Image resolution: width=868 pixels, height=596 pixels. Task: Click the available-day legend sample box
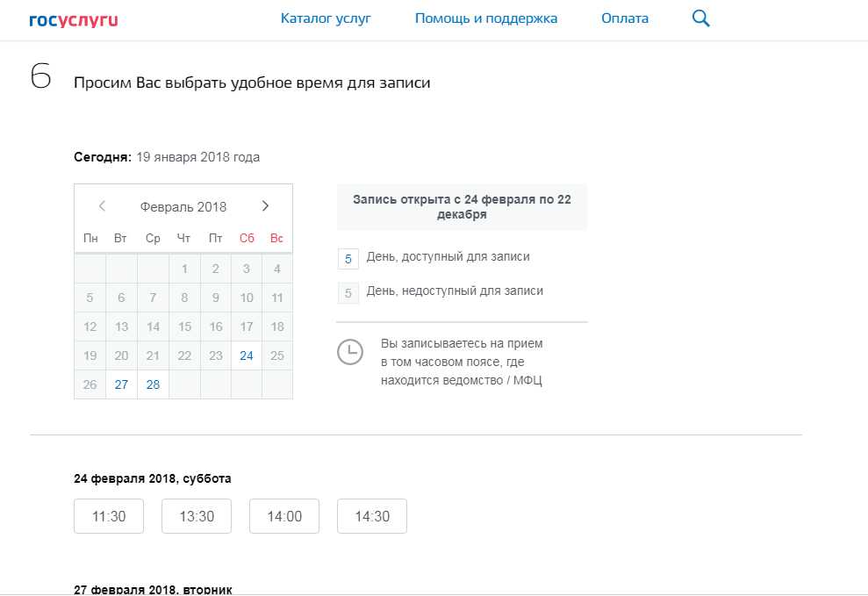(x=348, y=259)
